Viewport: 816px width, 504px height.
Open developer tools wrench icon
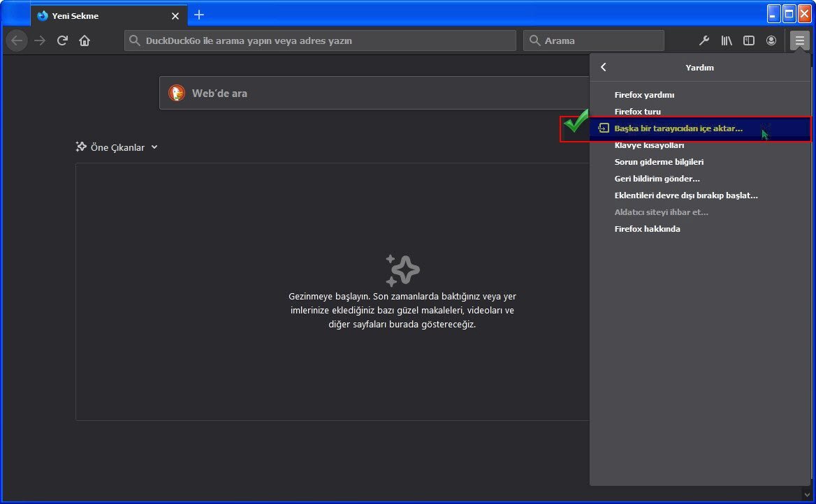click(704, 40)
